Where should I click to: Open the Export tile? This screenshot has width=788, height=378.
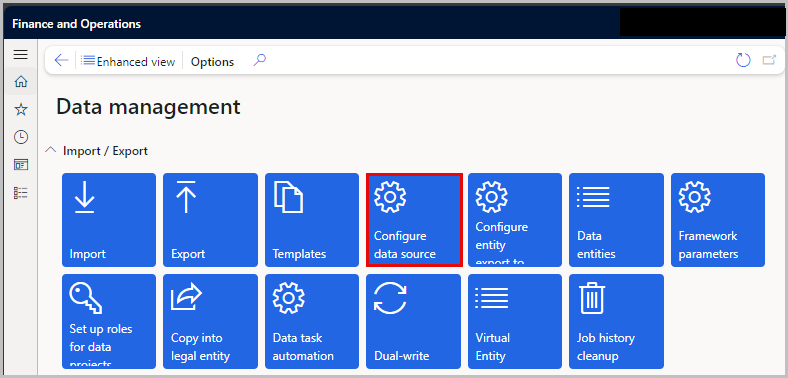pyautogui.click(x=210, y=220)
